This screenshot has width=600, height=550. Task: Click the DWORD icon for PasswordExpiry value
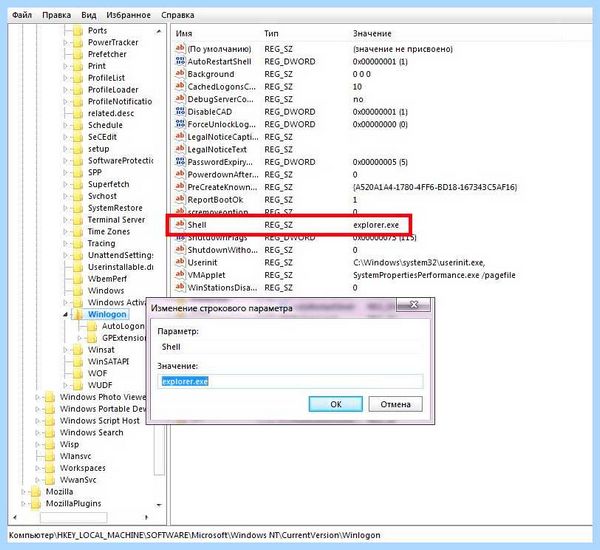coord(180,162)
